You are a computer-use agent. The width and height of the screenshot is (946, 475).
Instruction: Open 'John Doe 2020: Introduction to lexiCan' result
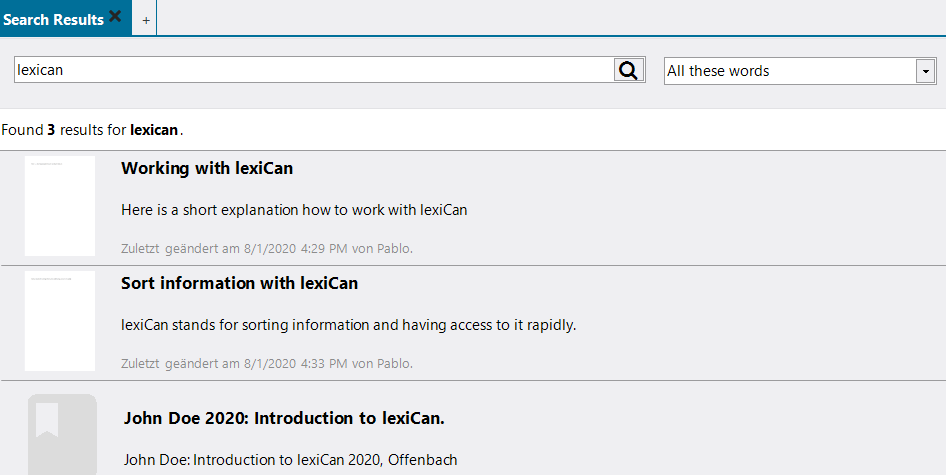284,418
